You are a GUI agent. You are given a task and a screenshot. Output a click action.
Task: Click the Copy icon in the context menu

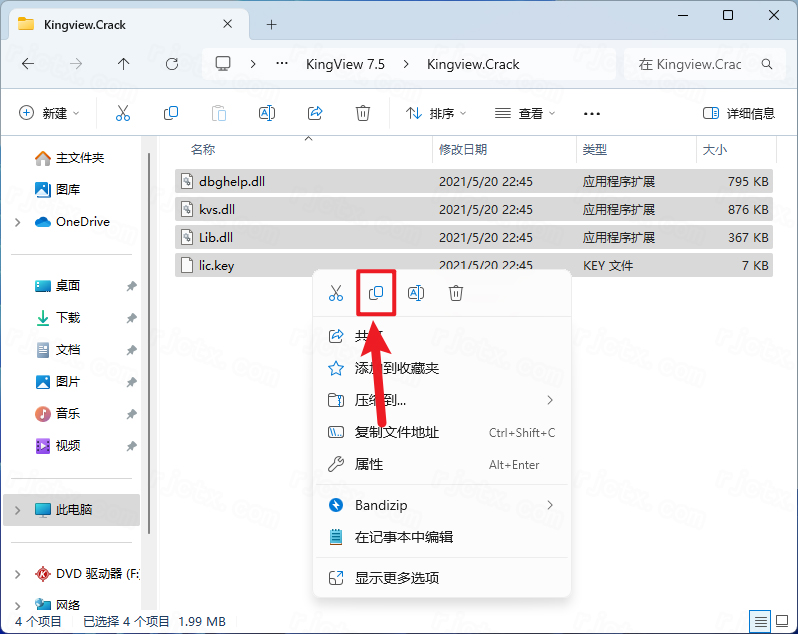(376, 293)
